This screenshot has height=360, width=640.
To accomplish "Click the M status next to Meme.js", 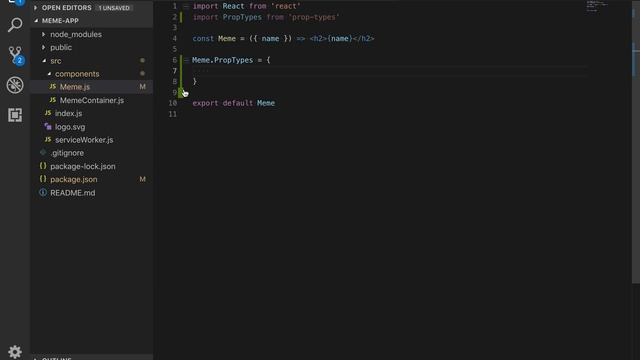I will (142, 87).
